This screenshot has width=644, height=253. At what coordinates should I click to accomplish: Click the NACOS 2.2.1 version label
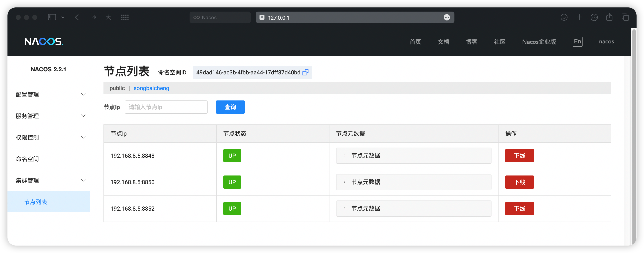tap(48, 69)
